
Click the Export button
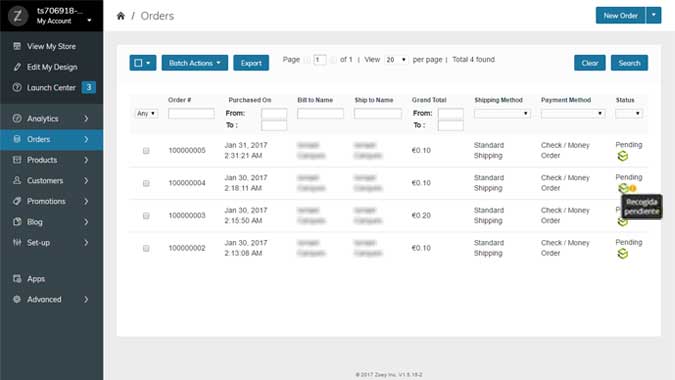pos(251,63)
